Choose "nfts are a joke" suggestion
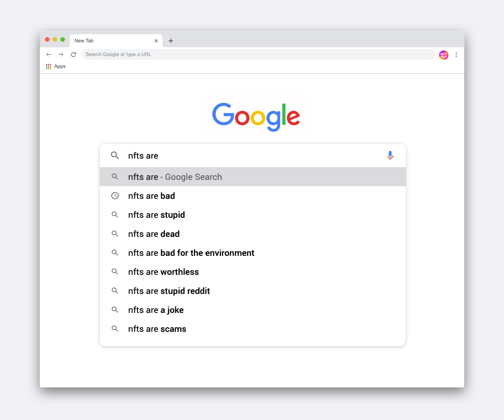The height and width of the screenshot is (420, 504). click(253, 310)
